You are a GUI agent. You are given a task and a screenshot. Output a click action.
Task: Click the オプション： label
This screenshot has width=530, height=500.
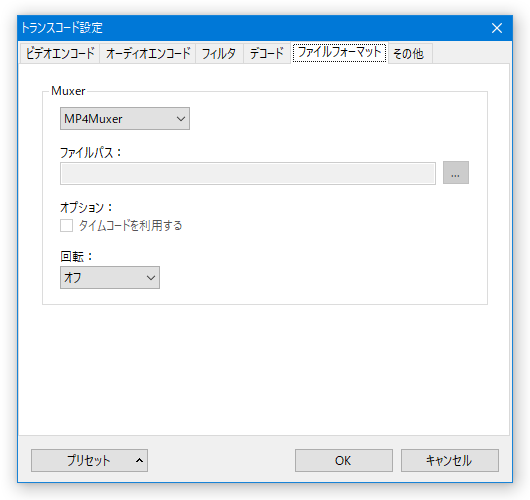click(x=87, y=207)
